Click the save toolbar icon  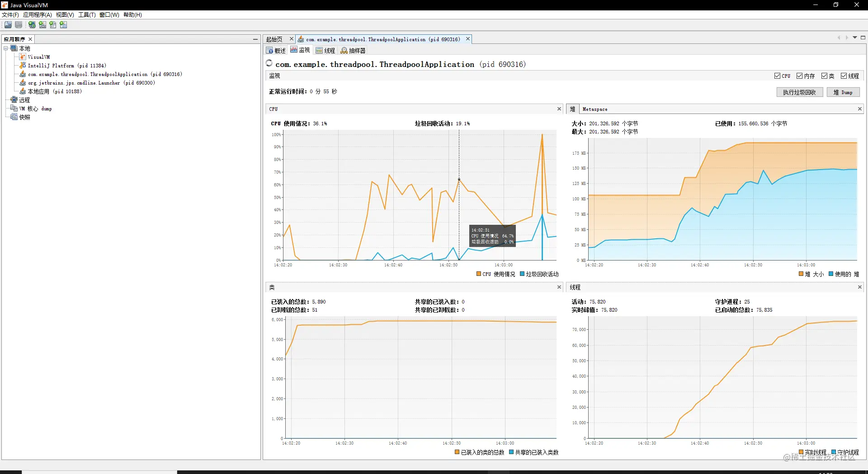click(x=19, y=25)
